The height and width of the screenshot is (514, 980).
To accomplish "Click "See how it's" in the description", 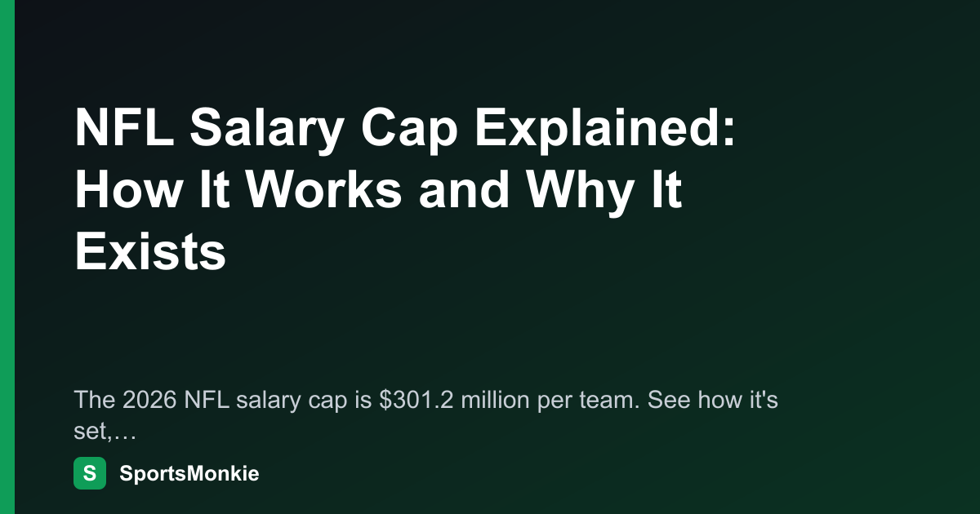I will click(x=724, y=401).
